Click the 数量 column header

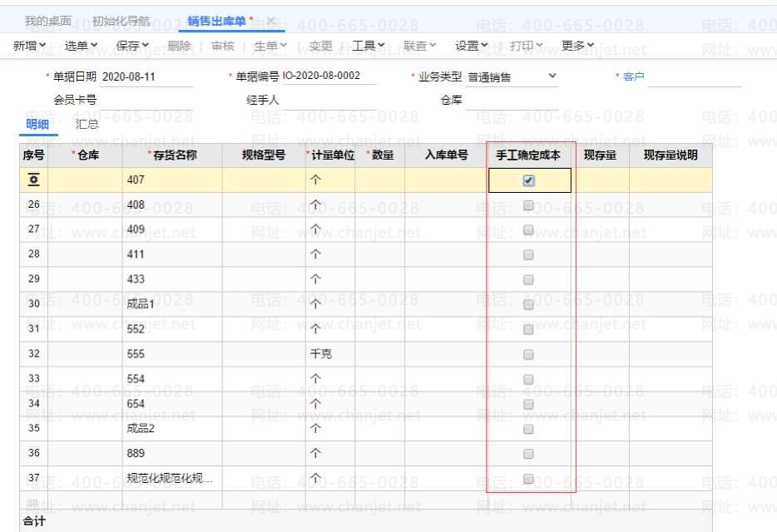click(380, 155)
